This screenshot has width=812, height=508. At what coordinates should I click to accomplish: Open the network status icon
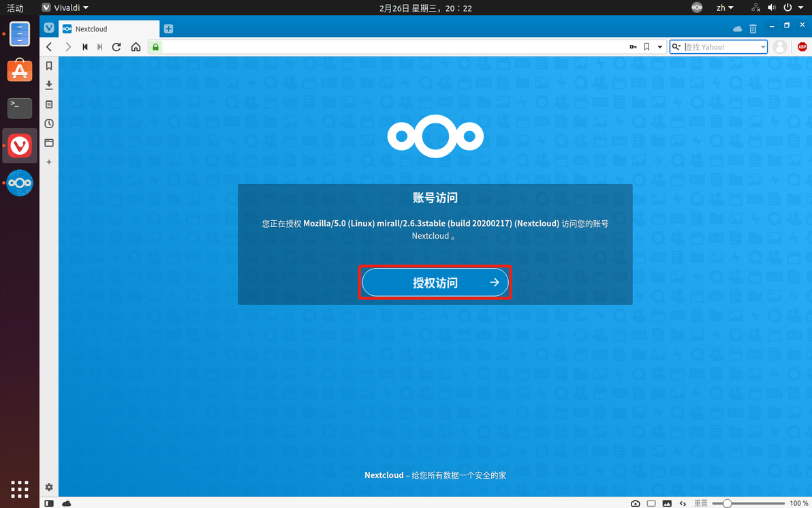click(x=755, y=8)
